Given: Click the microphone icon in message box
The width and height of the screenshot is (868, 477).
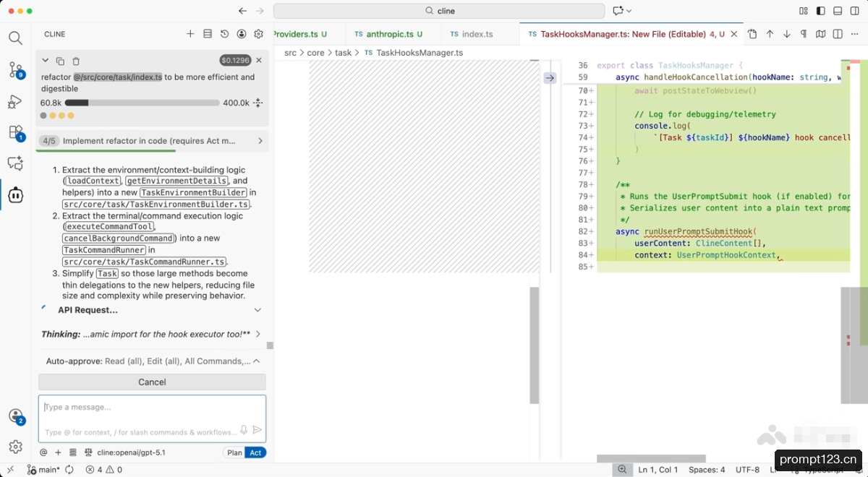Looking at the screenshot, I should [244, 429].
